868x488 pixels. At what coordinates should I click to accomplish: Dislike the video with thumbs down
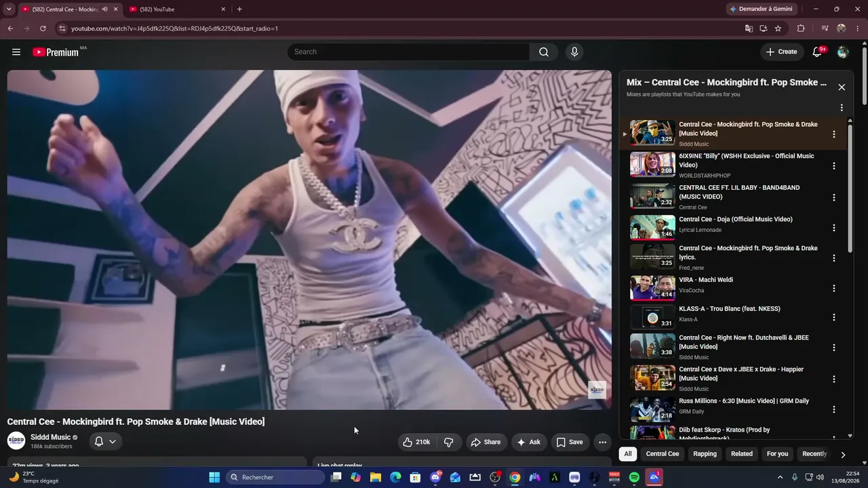click(449, 442)
